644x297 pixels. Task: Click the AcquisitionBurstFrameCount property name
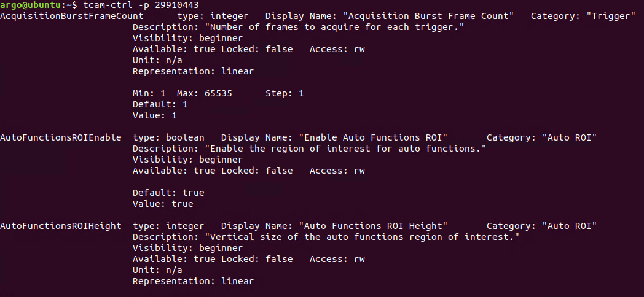[72, 17]
